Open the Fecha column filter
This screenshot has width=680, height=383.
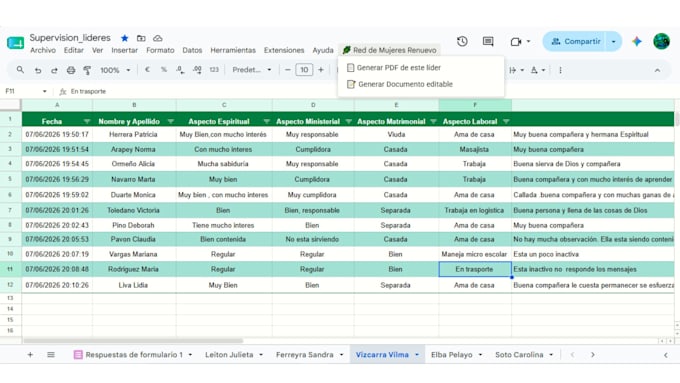[x=87, y=121]
